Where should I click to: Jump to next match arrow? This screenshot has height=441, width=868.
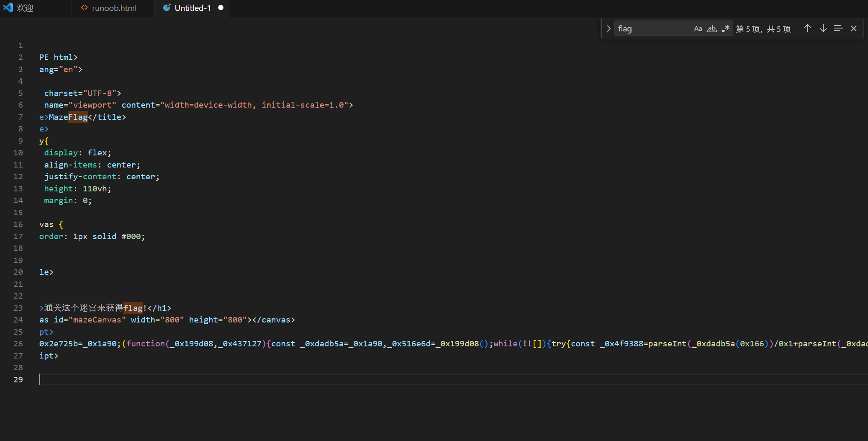[823, 28]
